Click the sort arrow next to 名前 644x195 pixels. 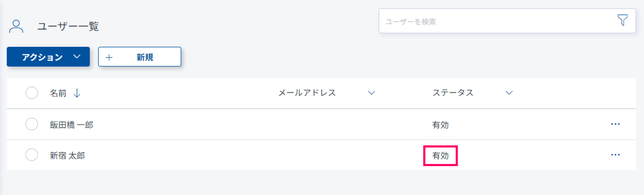pyautogui.click(x=77, y=93)
